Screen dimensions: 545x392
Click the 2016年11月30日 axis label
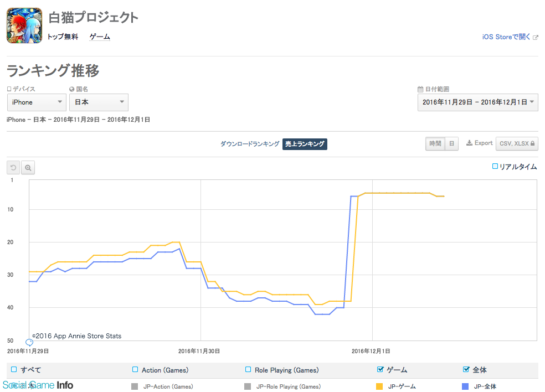click(x=199, y=351)
